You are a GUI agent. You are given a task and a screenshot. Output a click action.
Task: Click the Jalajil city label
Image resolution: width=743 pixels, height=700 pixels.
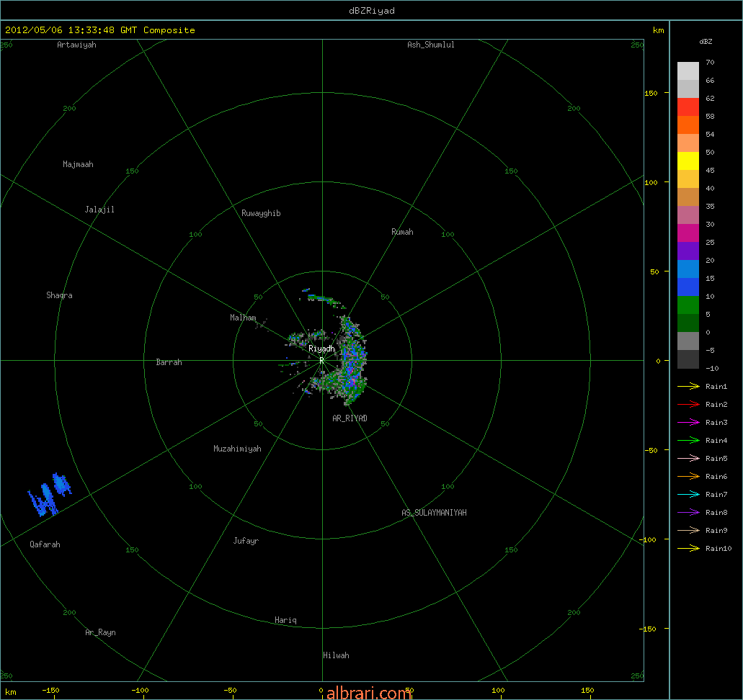99,210
